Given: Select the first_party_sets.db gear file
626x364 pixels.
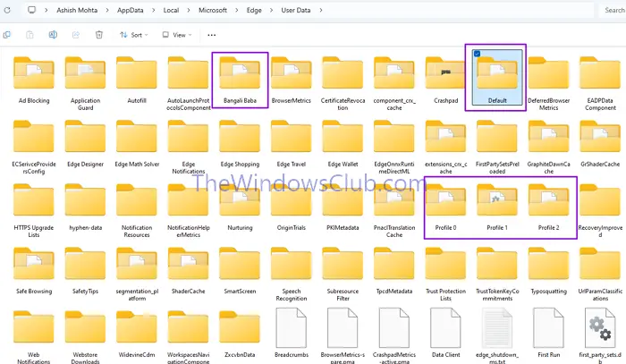Looking at the screenshot, I should [600, 335].
